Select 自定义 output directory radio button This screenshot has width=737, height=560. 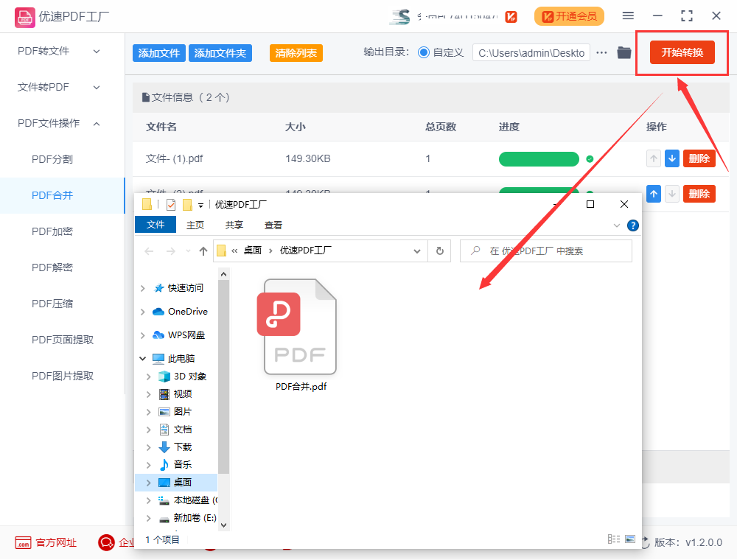point(424,52)
